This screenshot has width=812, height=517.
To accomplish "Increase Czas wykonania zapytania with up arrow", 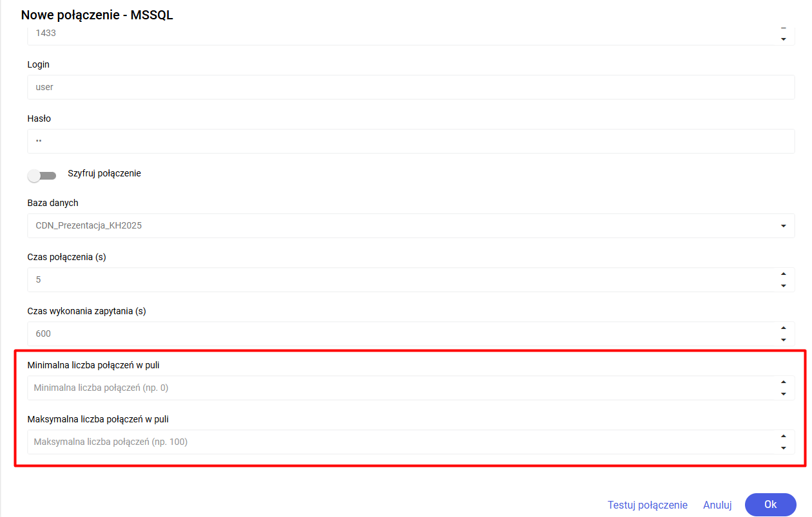I will [783, 328].
